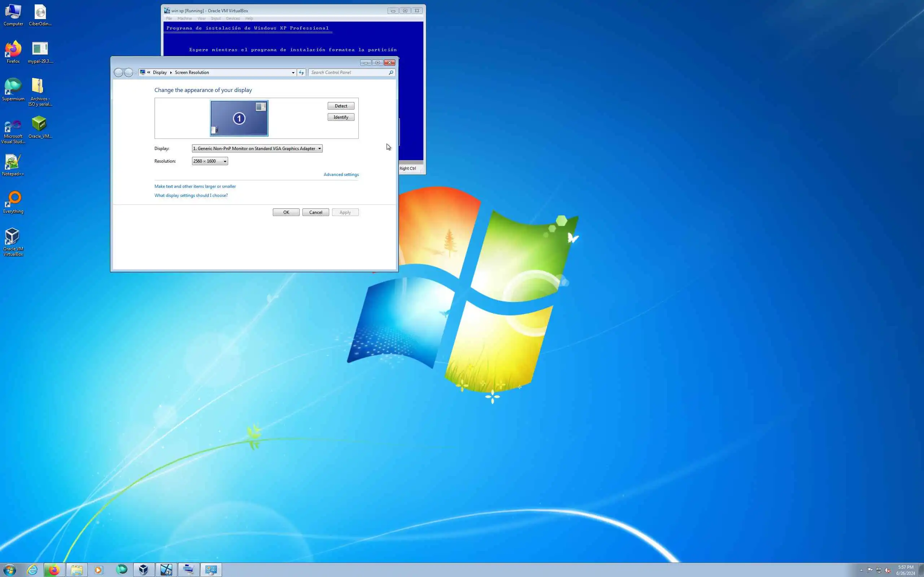Click the Search Control Panel field
The height and width of the screenshot is (577, 924).
pos(348,72)
